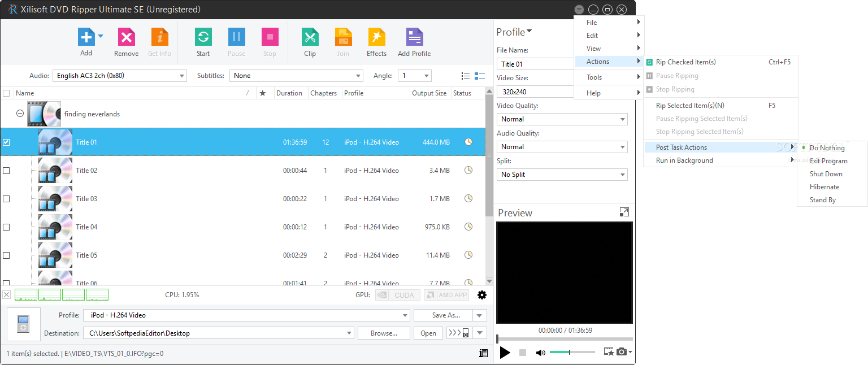
Task: Click the File Name input field
Action: click(536, 64)
